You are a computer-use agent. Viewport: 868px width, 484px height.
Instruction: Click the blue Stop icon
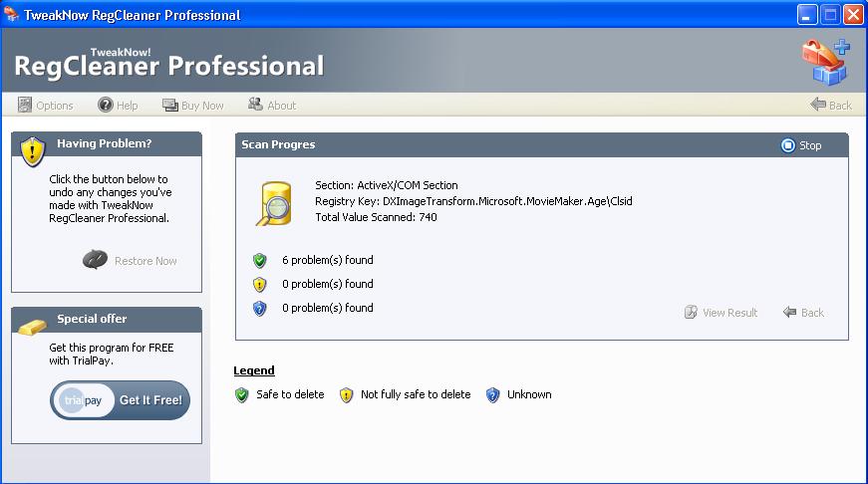pos(787,145)
